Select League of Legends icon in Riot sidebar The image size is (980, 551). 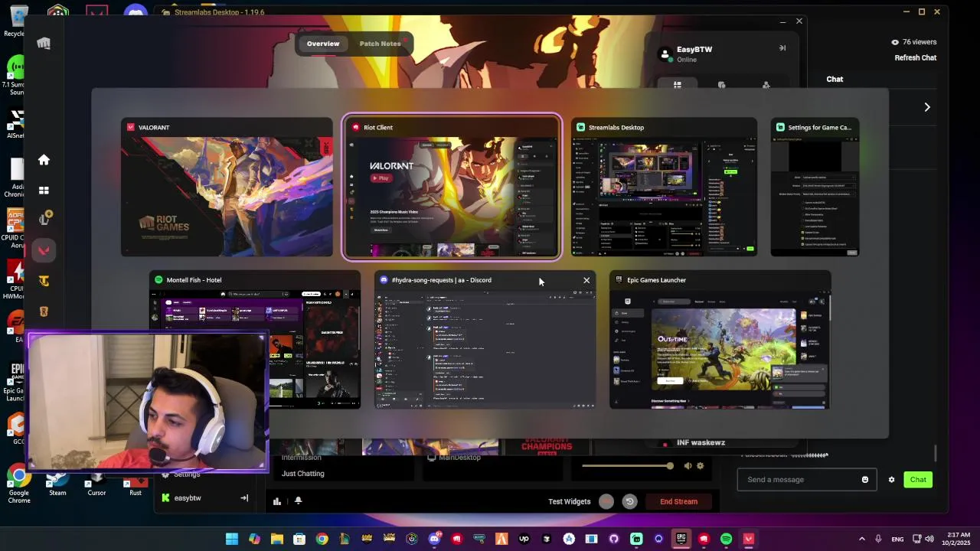[44, 220]
